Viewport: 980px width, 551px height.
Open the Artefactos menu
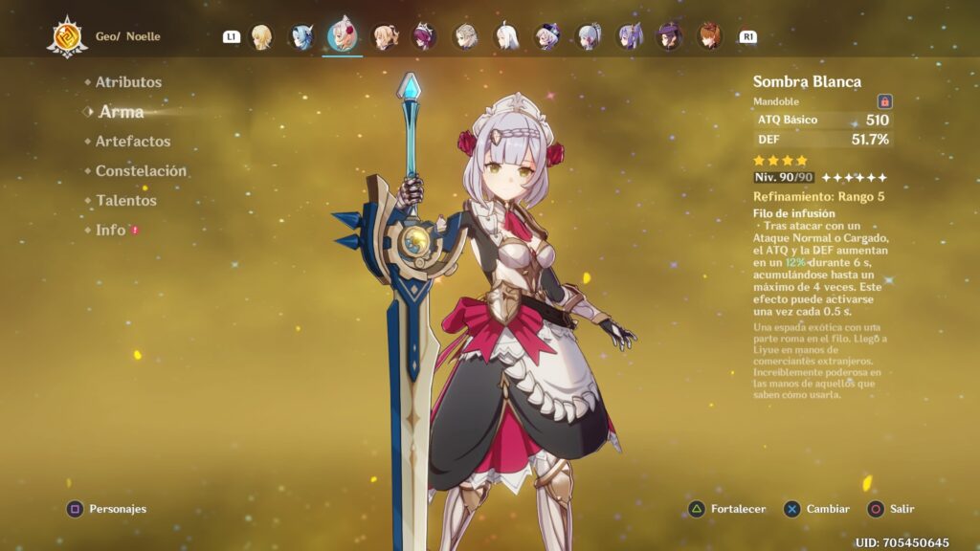[x=132, y=142]
